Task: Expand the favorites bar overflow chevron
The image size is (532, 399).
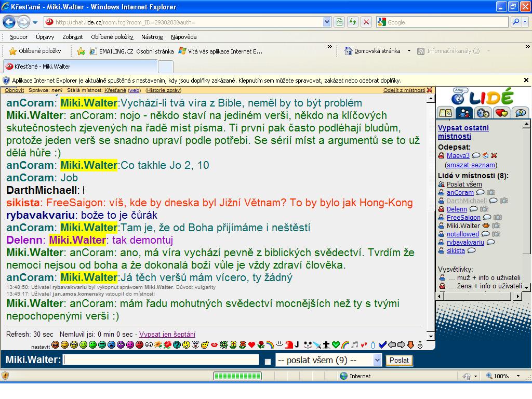Action: point(329,46)
